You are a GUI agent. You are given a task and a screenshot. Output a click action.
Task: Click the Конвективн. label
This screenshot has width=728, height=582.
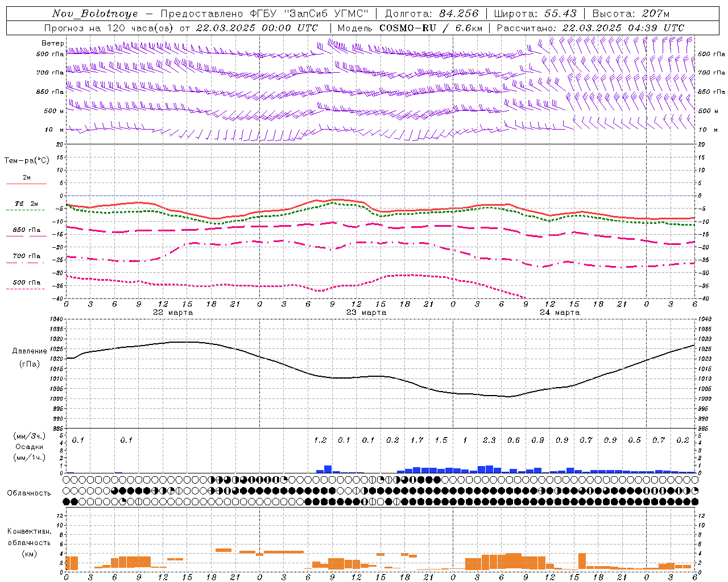coord(29,531)
